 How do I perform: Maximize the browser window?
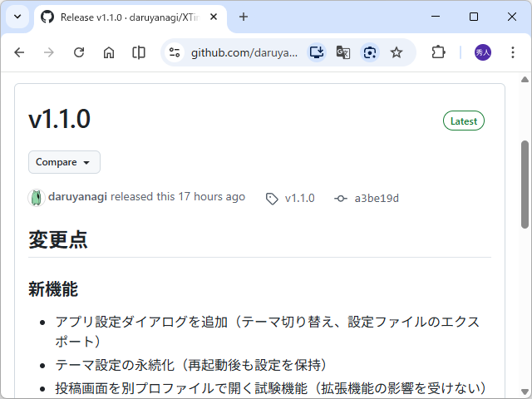[474, 17]
